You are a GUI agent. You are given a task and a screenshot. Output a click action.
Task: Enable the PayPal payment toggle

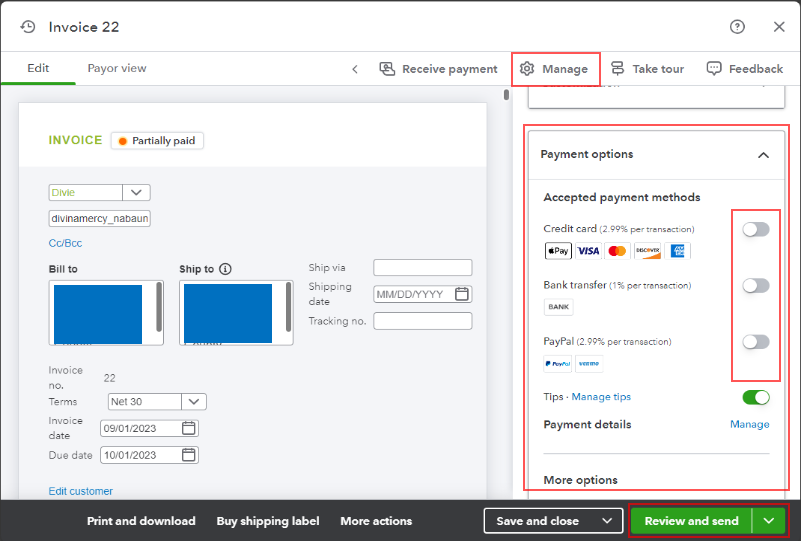756,342
